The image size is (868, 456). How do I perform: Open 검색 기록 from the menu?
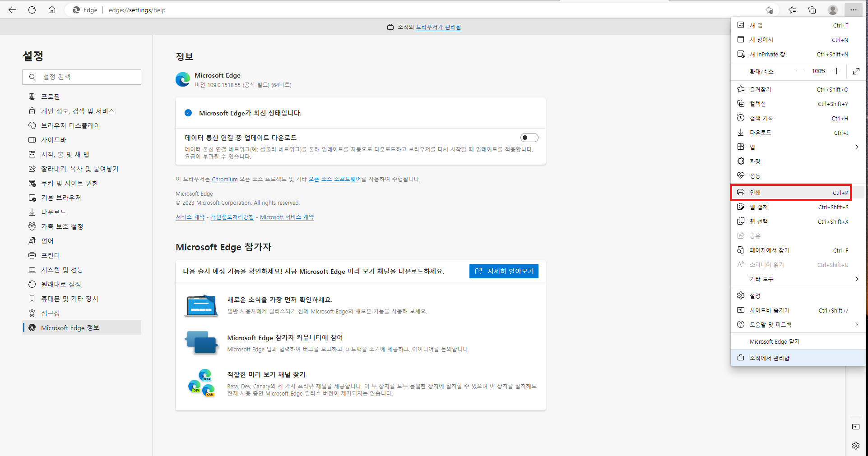tap(798, 118)
